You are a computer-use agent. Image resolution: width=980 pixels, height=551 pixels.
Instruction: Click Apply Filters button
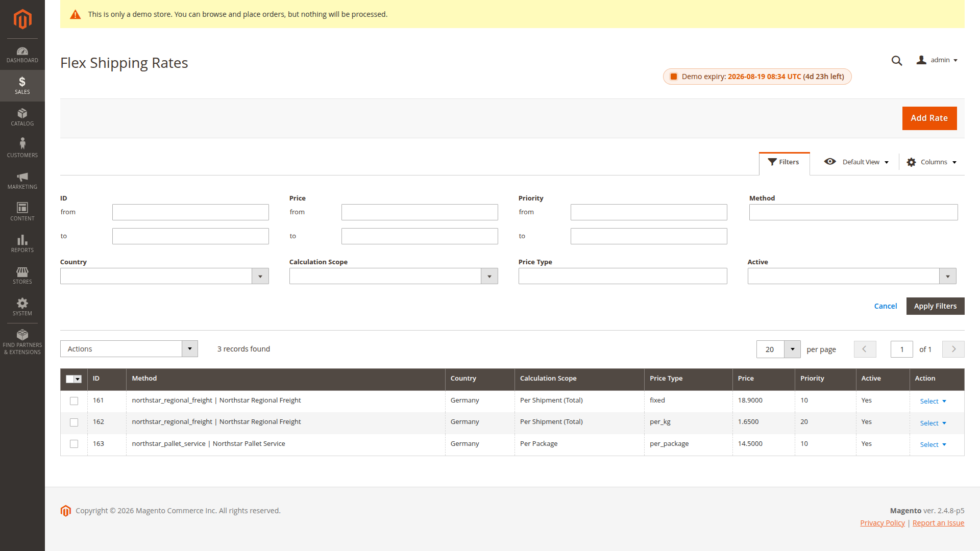pyautogui.click(x=935, y=306)
